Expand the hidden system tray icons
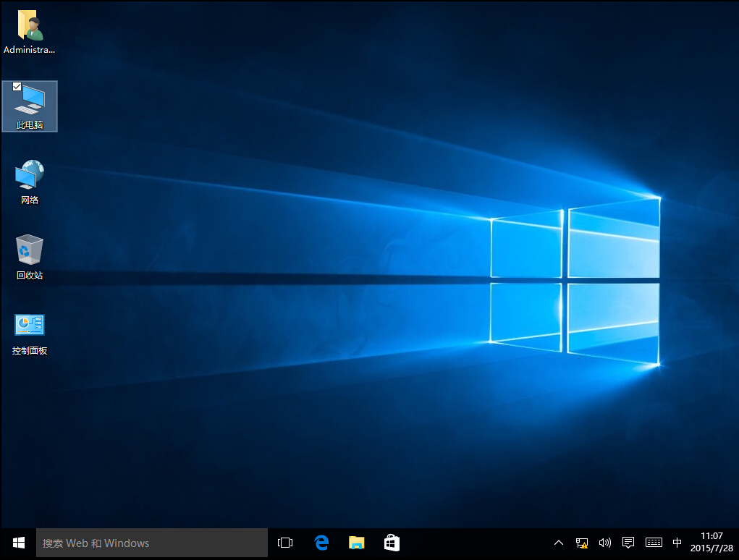 [559, 543]
